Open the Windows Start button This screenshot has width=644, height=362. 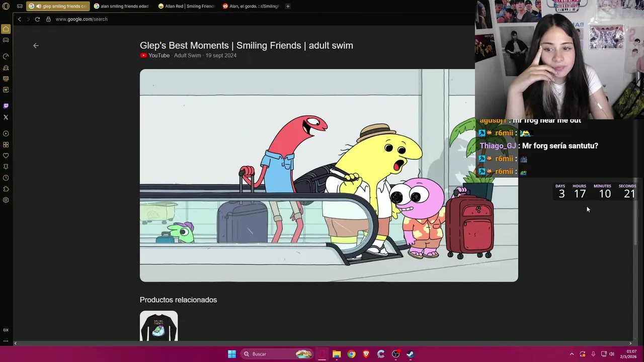tap(232, 354)
